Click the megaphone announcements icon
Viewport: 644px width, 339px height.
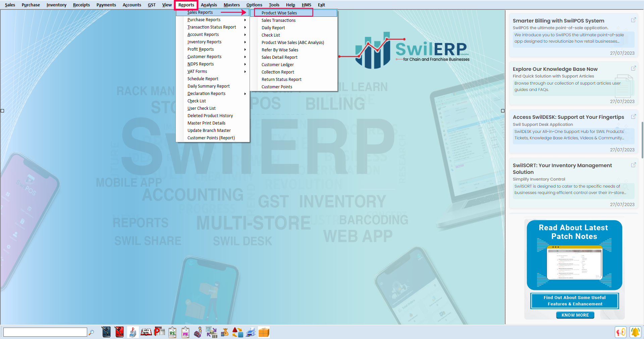coord(621,332)
